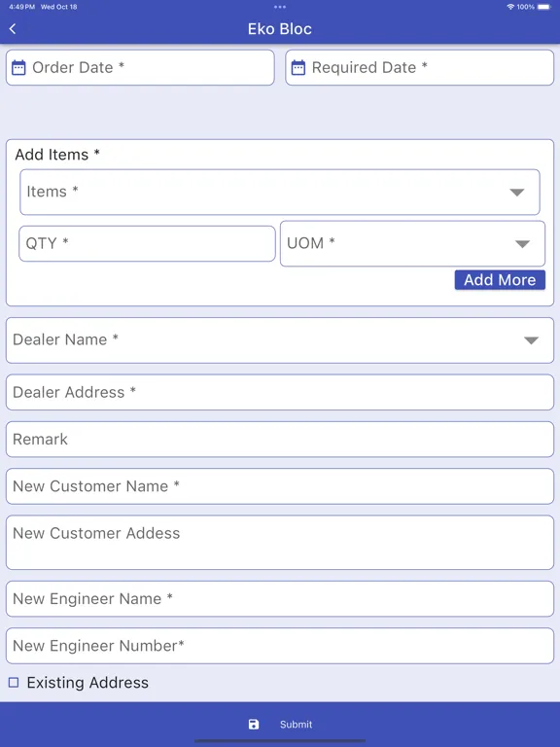
Task: Click the status bar time 4:49 PM
Action: coord(22,7)
